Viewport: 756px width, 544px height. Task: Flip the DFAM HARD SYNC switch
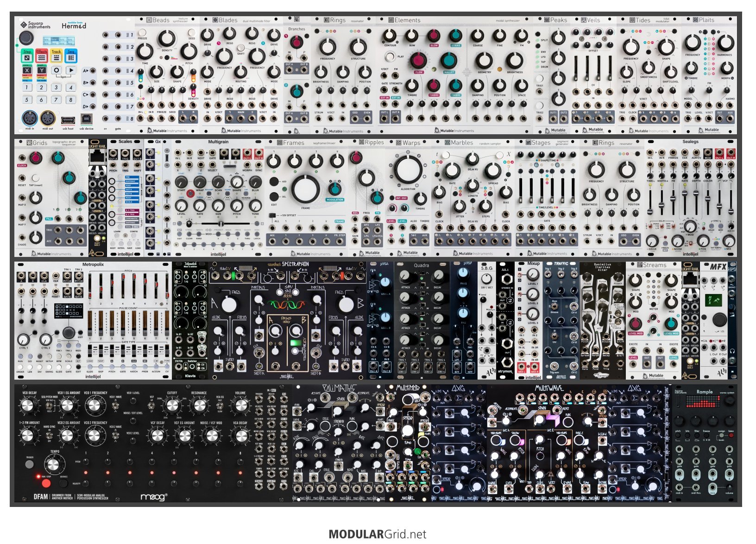point(49,435)
